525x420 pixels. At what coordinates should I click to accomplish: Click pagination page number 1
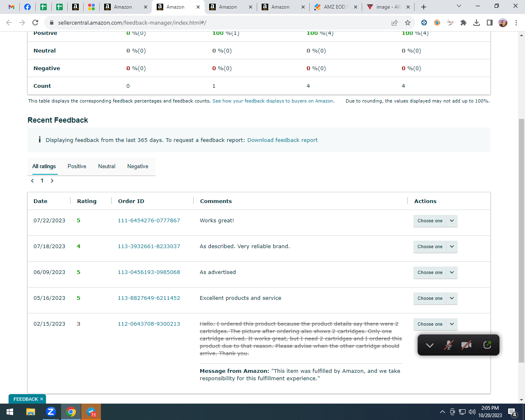tap(42, 180)
